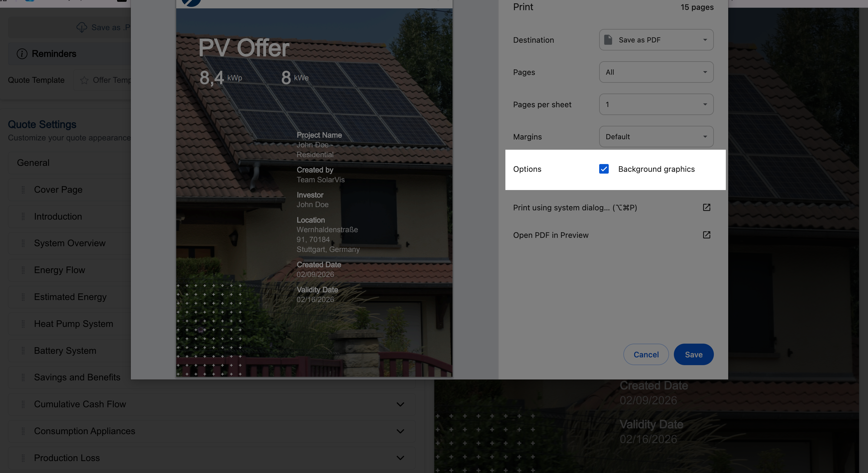Click the drag handle beside Production Loss
The image size is (868, 473).
pos(23,458)
